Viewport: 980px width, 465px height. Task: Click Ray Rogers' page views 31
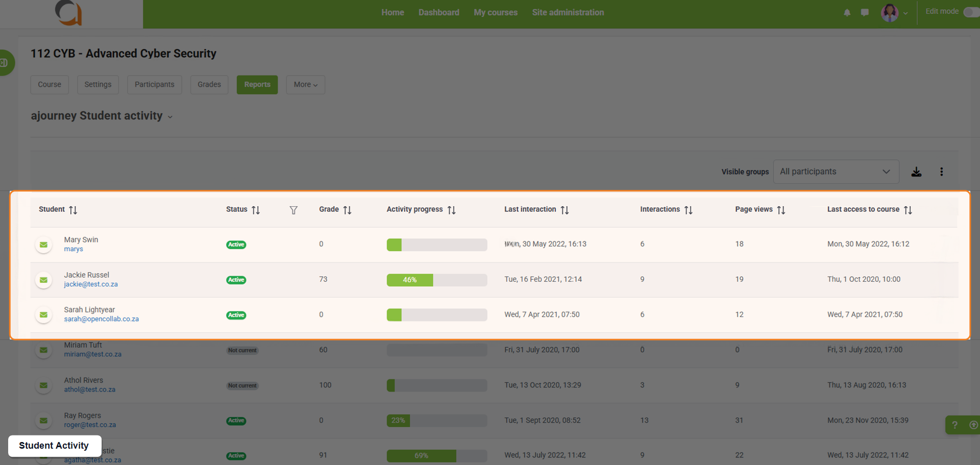pos(739,420)
